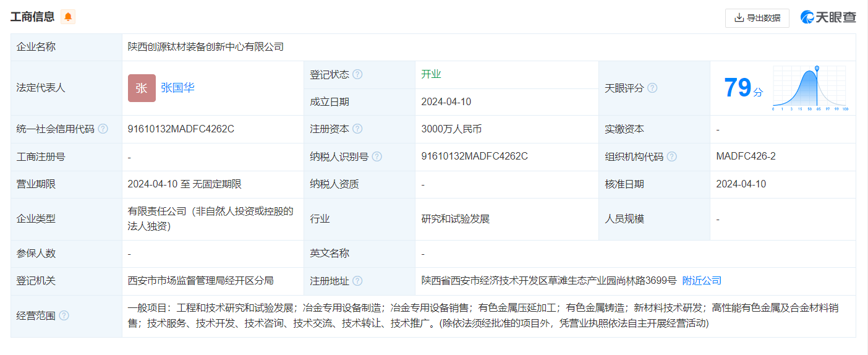Click the credit code 91610132MADFC4262C under 统一社会信用代码
The image size is (868, 355).
[181, 129]
